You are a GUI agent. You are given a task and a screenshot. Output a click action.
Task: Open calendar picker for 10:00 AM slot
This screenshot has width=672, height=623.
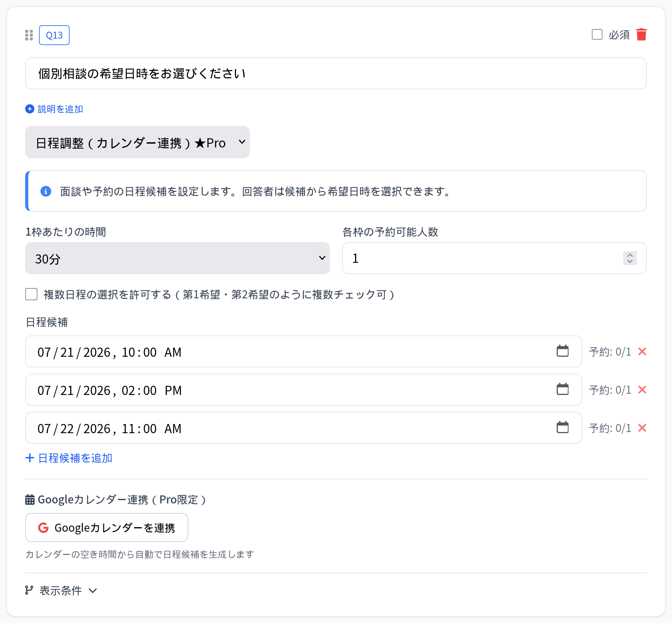562,351
